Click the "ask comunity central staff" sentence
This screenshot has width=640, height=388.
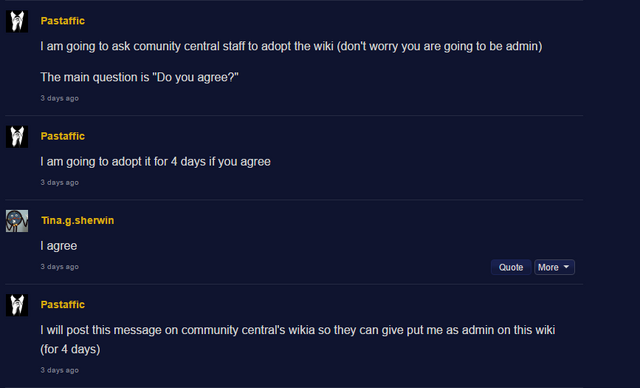(x=291, y=46)
